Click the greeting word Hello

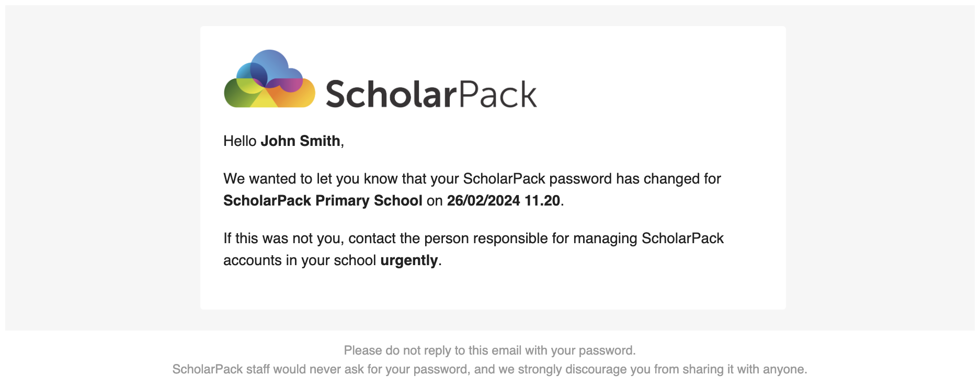(x=240, y=141)
